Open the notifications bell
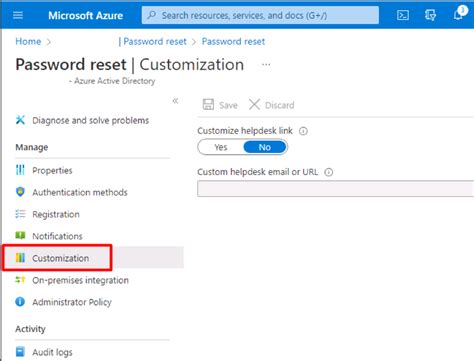Screen dimensions: 474x361 tap(459, 14)
